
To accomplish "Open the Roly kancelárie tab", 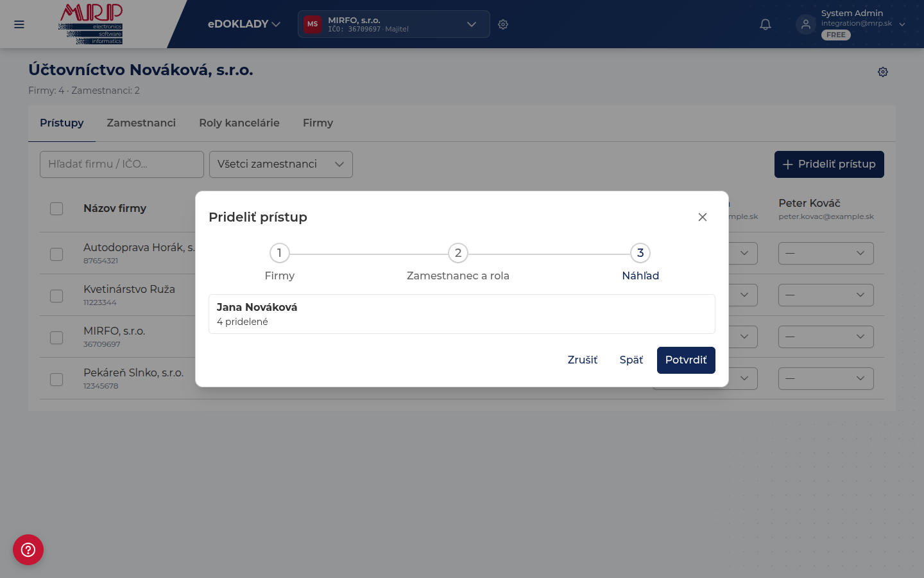I will (239, 123).
